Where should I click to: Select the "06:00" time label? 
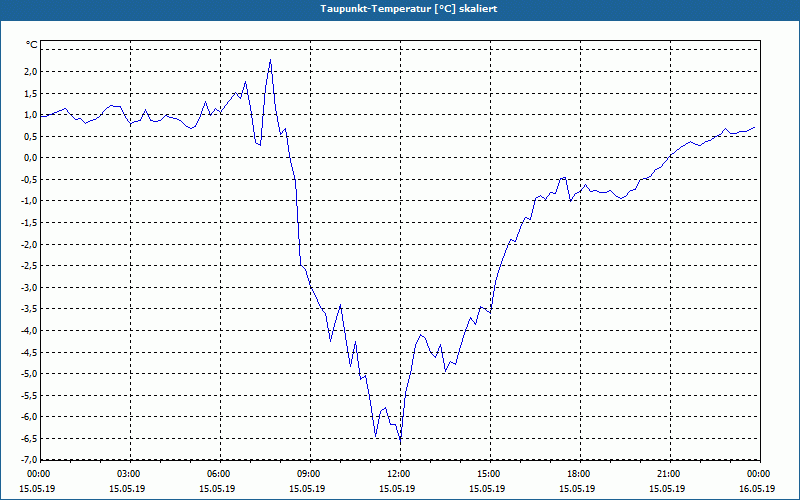[220, 474]
